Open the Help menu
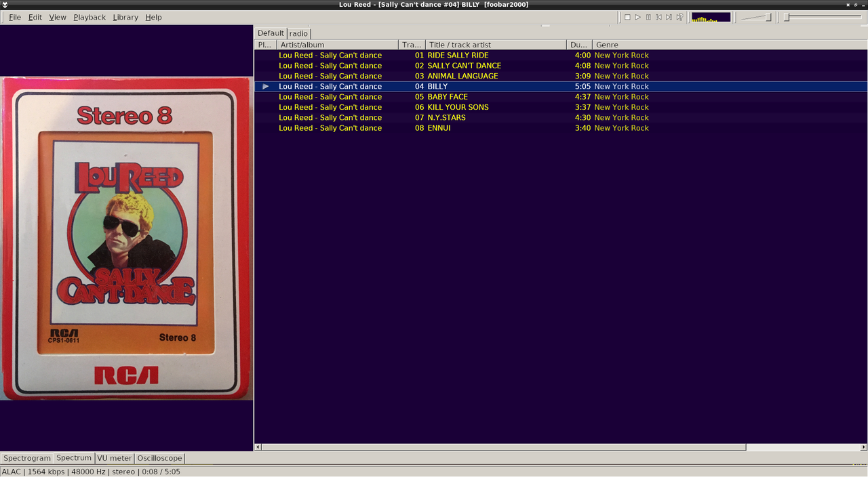This screenshot has width=868, height=477. pyautogui.click(x=153, y=17)
